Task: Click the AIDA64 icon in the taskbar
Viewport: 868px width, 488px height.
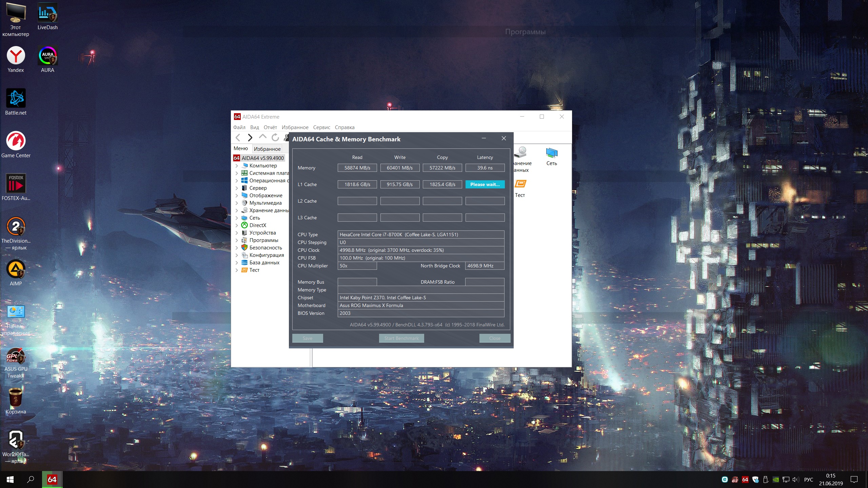Action: tap(52, 479)
